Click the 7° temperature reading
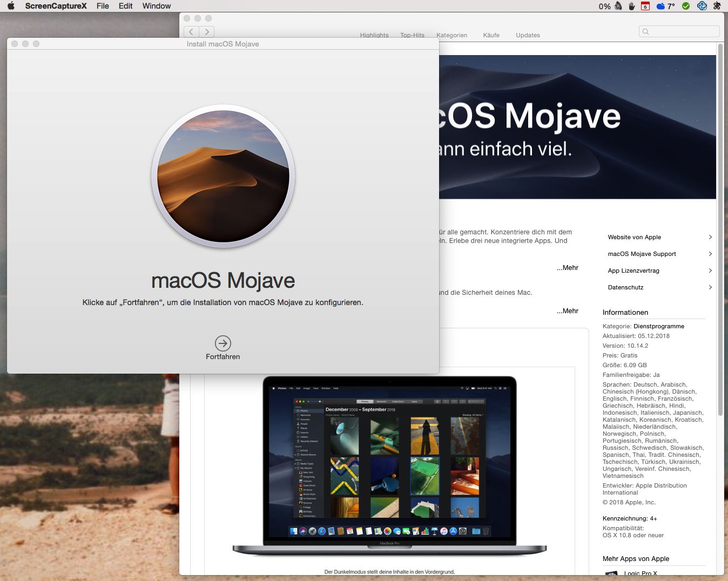Viewport: 728px width, 581px height. [x=671, y=6]
